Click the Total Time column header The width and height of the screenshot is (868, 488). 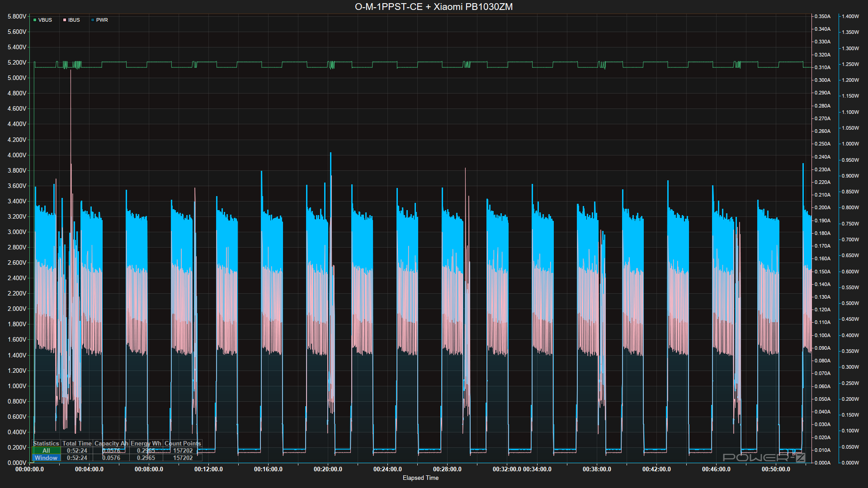(x=77, y=443)
